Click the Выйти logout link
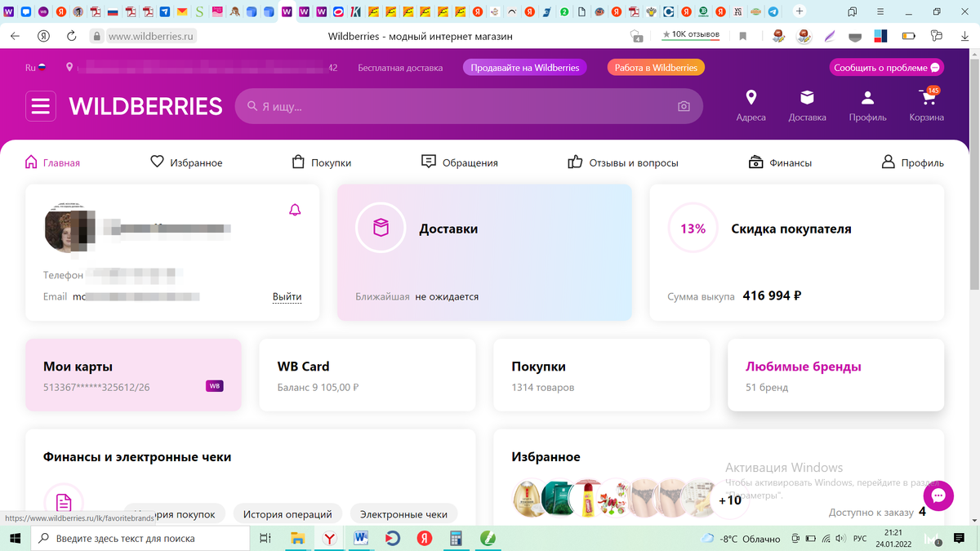This screenshot has height=551, width=980. point(287,296)
